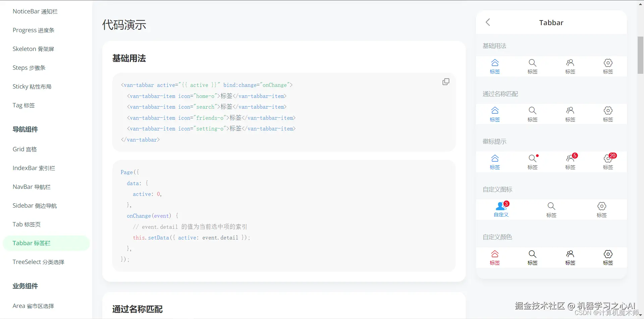Image resolution: width=644 pixels, height=319 pixels.
Task: Tap search icon in 自定义颜色 tabbar
Action: 532,254
